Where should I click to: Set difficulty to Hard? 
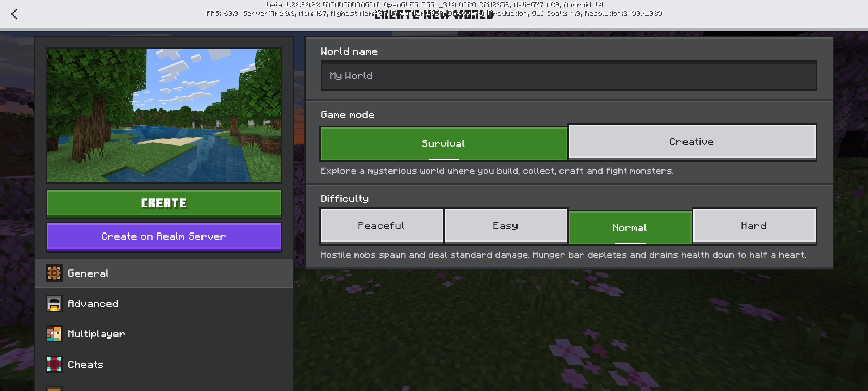pyautogui.click(x=754, y=226)
